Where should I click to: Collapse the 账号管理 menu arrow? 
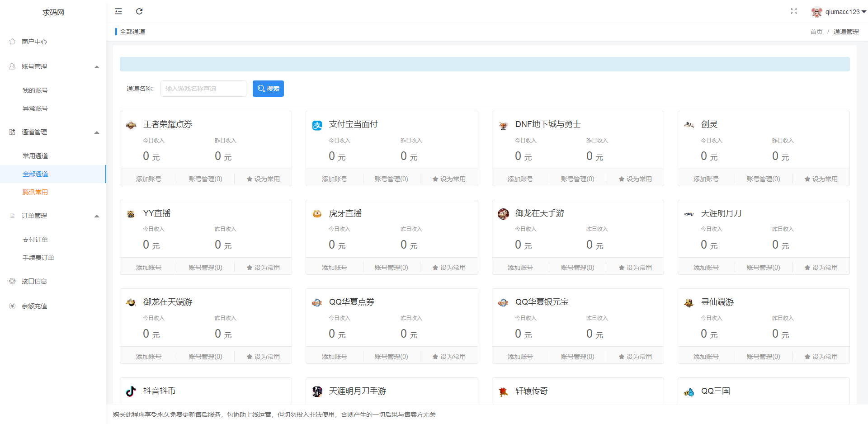pos(97,67)
